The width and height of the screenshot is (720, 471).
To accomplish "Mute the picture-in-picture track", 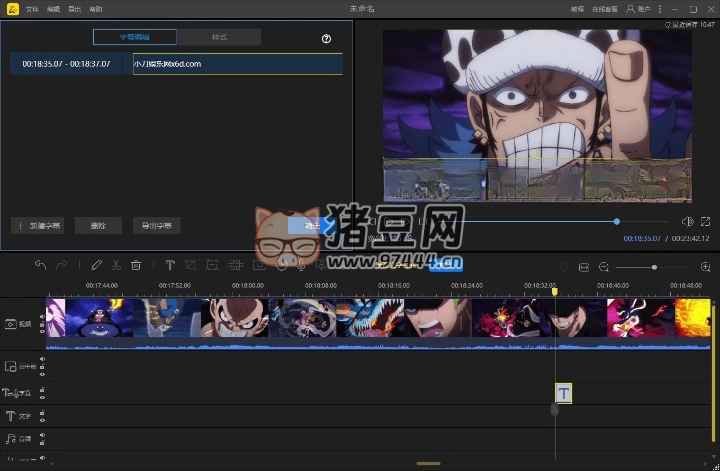I will [42, 359].
